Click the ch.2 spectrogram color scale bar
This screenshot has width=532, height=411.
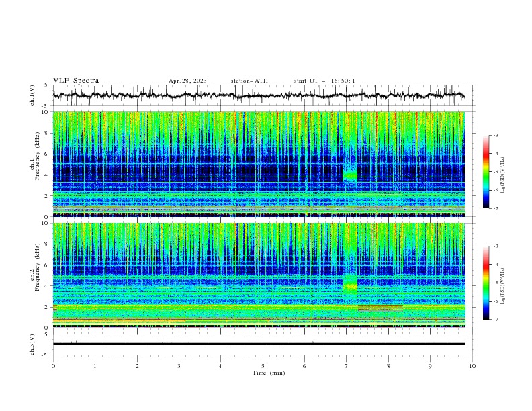[x=486, y=283]
